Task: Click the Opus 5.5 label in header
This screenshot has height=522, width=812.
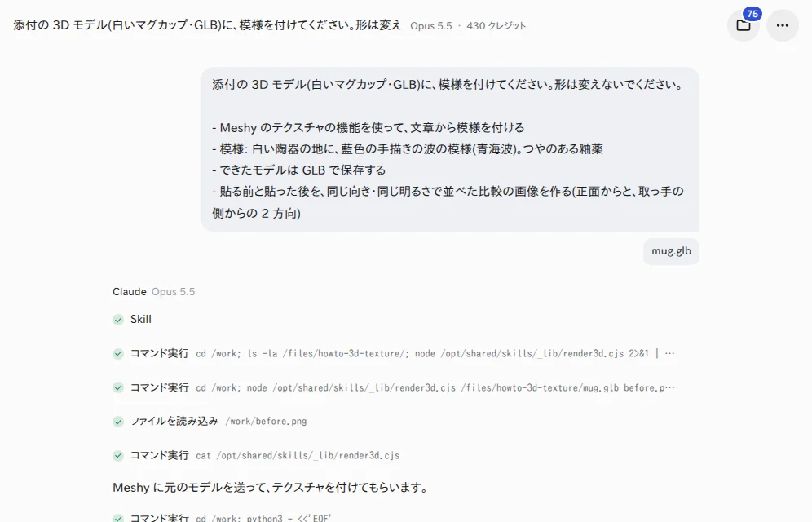Action: (430, 26)
